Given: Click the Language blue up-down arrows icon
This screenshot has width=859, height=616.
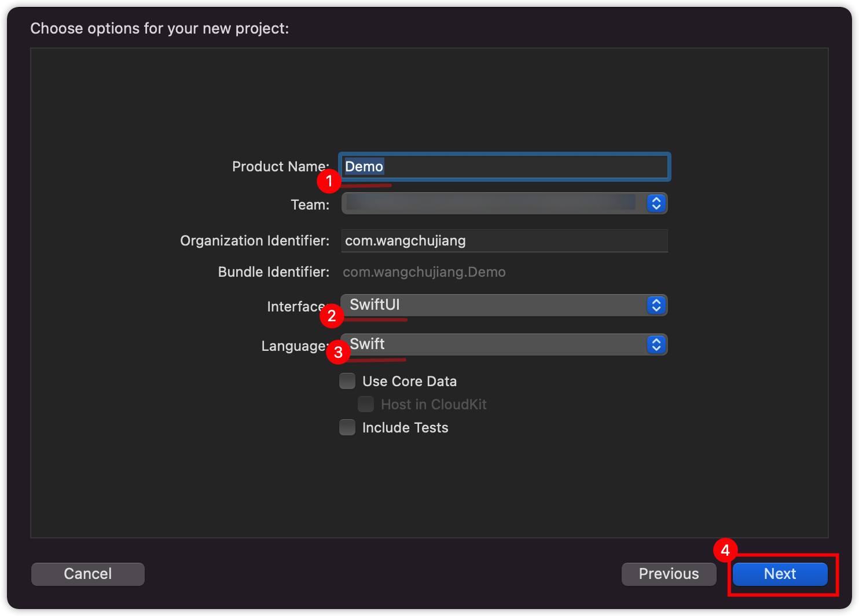Looking at the screenshot, I should tap(656, 344).
